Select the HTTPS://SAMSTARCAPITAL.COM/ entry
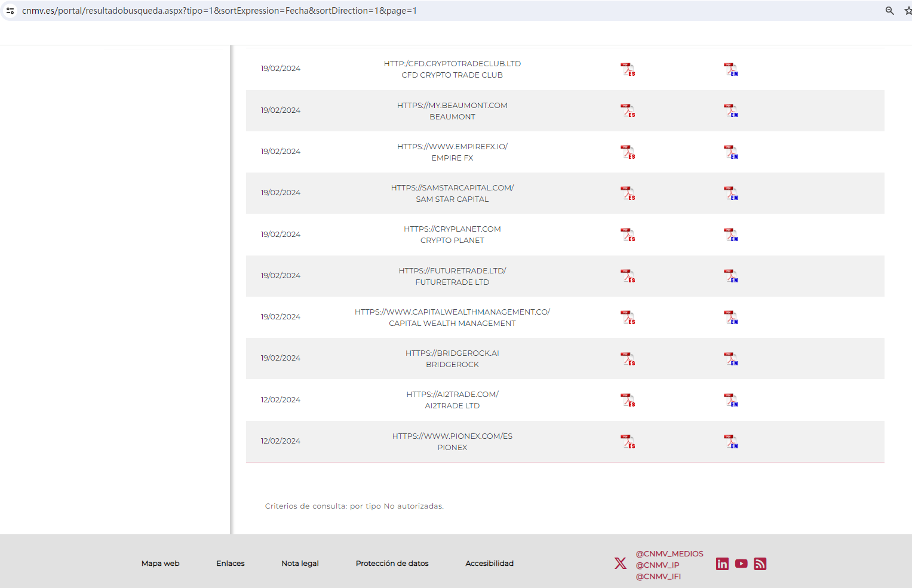912x588 pixels. click(x=452, y=188)
